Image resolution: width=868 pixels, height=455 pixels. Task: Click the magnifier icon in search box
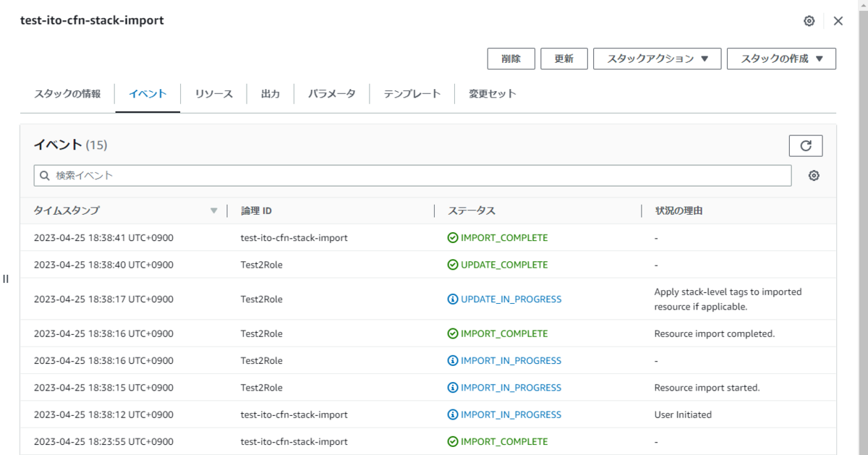(45, 175)
